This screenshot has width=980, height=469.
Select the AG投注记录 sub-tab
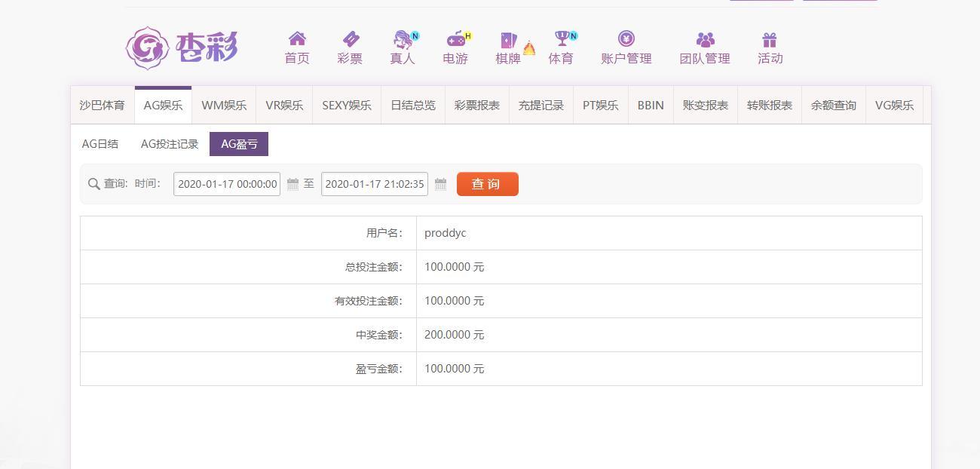click(170, 144)
